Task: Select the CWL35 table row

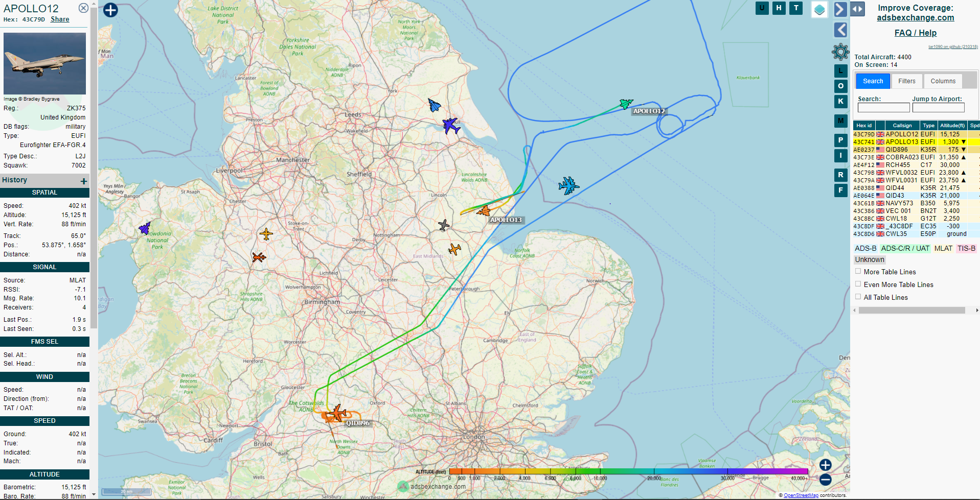Action: (916, 234)
